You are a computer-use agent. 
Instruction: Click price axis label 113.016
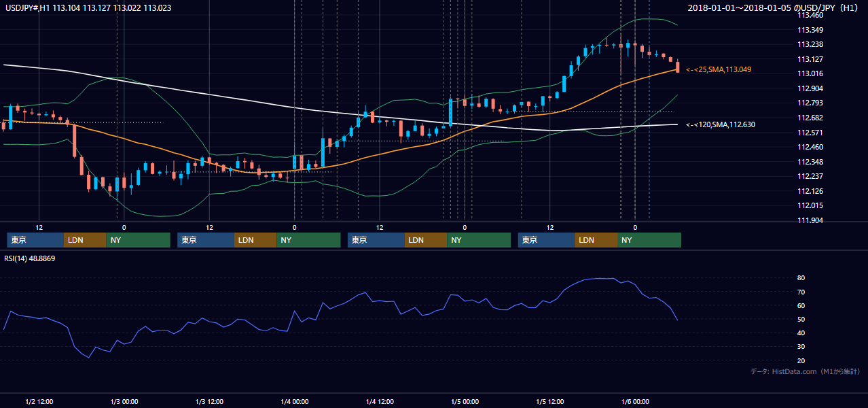pos(810,73)
